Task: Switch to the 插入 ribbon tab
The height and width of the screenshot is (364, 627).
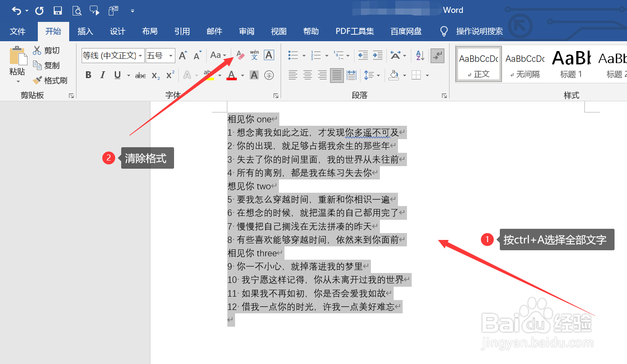Action: (x=85, y=31)
